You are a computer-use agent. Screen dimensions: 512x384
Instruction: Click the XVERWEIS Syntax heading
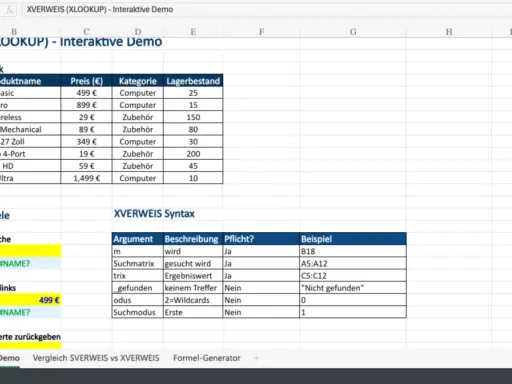[154, 214]
